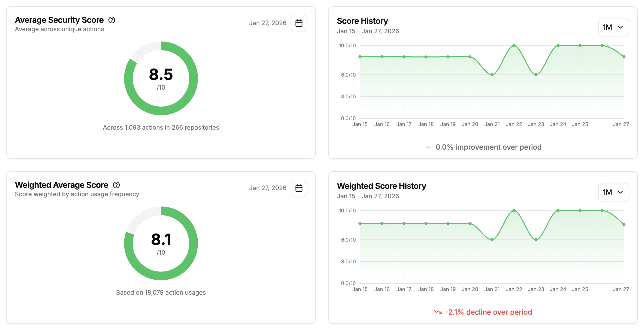The height and width of the screenshot is (330, 644).
Task: Select Jan 15 point in Weighted Score History
Action: (x=360, y=223)
